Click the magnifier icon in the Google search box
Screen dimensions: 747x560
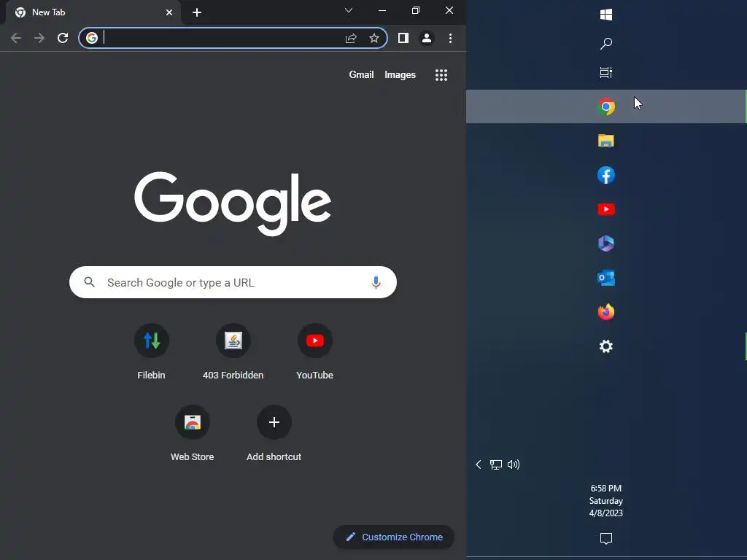tap(89, 282)
